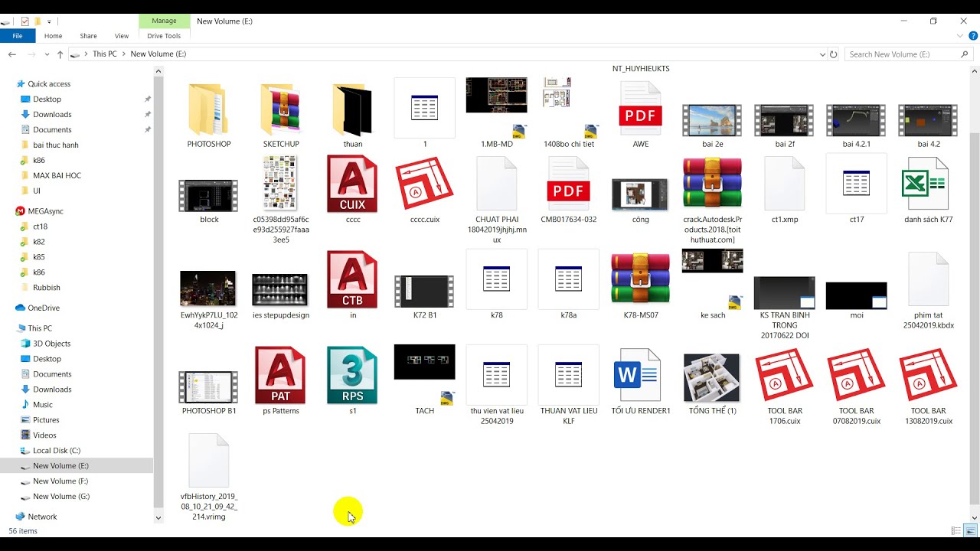This screenshot has width=980, height=551.
Task: Refresh the New Volume (E:) folder view
Action: tap(833, 54)
